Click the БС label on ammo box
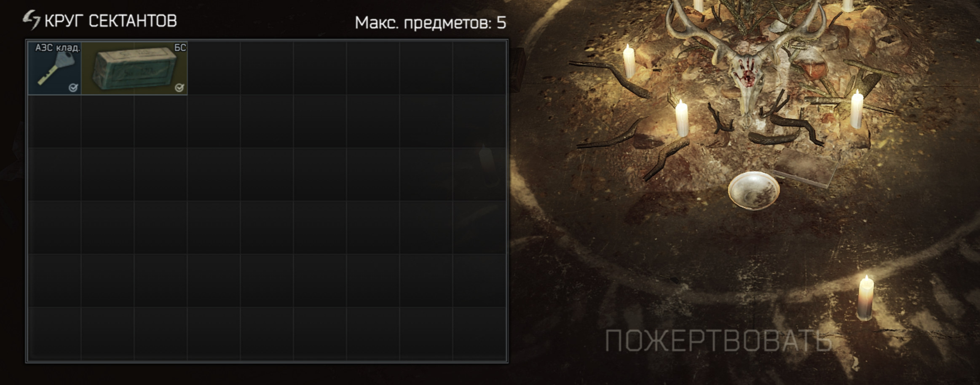 click(x=180, y=48)
